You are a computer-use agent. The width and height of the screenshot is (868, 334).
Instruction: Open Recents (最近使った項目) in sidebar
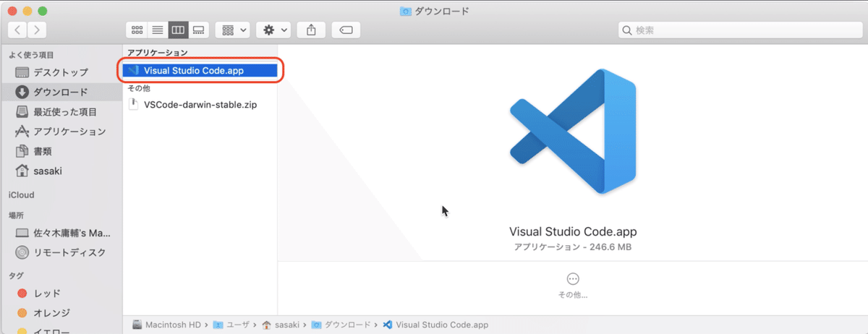pyautogui.click(x=61, y=112)
